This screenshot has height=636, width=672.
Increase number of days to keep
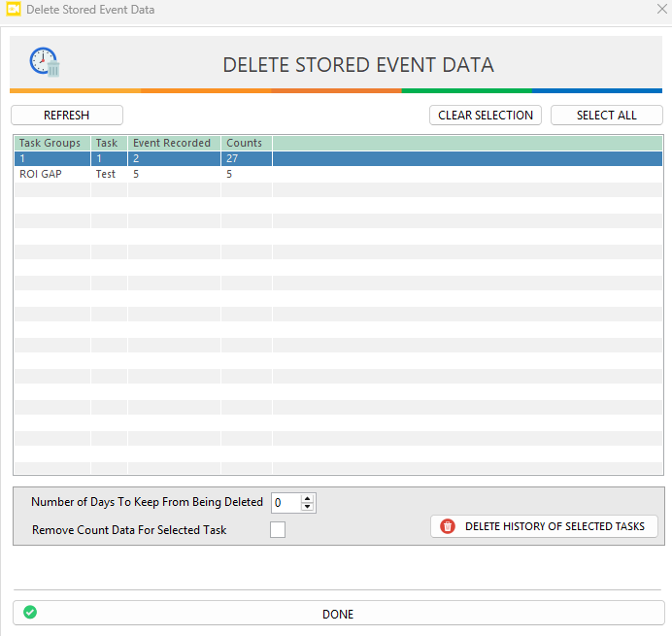pos(308,498)
